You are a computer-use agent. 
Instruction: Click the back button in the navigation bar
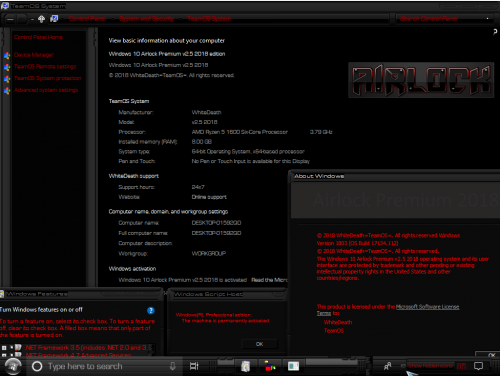(10, 19)
